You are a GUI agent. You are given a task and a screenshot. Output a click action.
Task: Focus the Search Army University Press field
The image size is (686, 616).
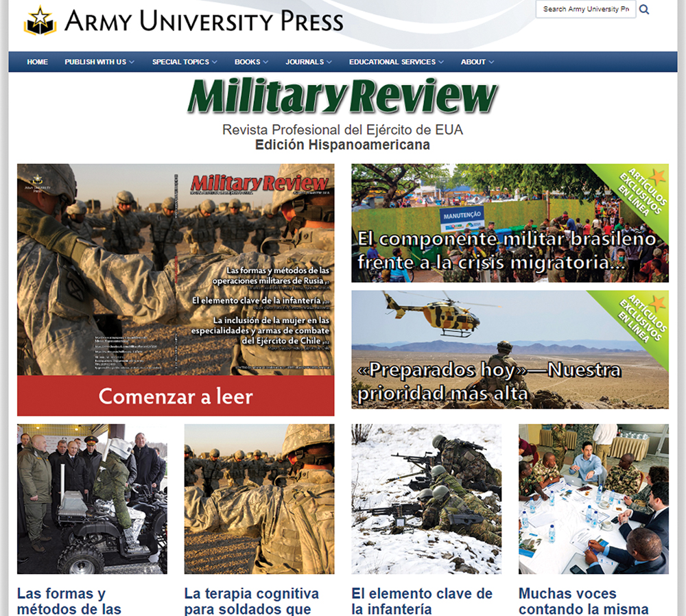point(586,9)
